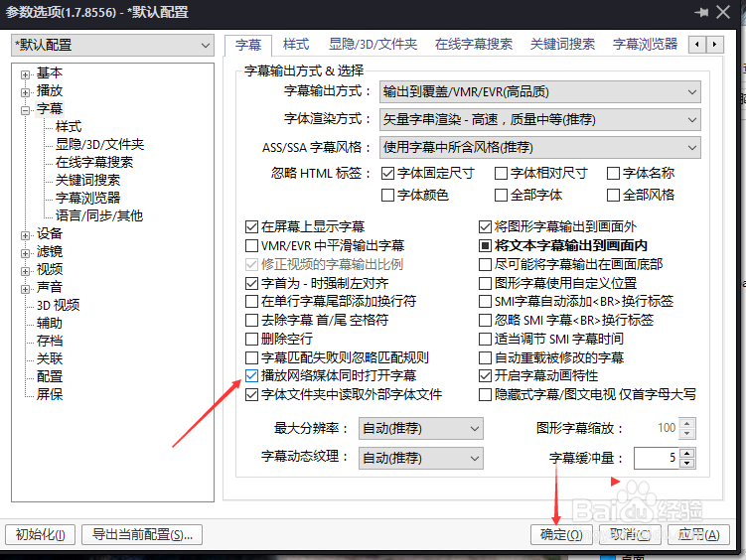Increase 字幕缓冲量 with the up stepper
Viewport: 746px width, 560px height.
[687, 452]
